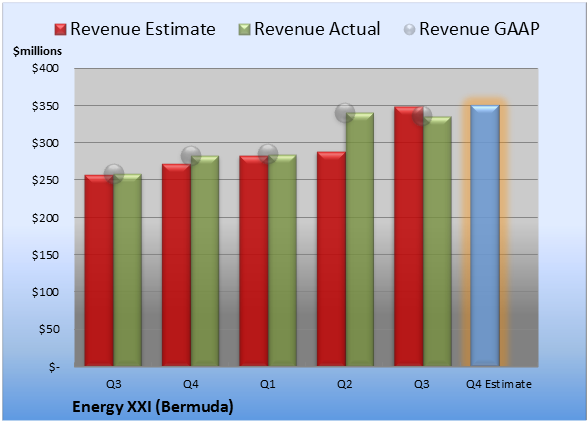
Task: Click the "Q3" label next to "Q4 Estimate"
Action: click(422, 384)
